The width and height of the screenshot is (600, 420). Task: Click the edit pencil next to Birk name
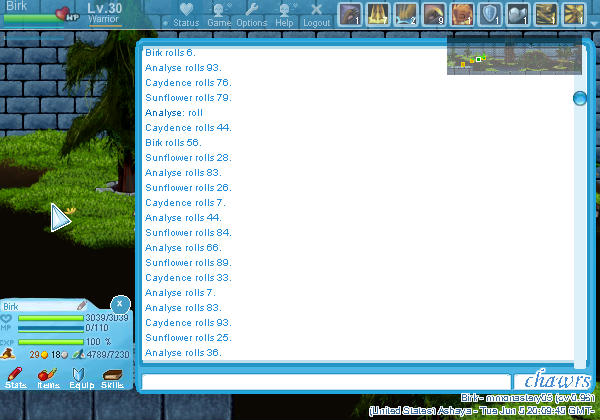coord(82,306)
